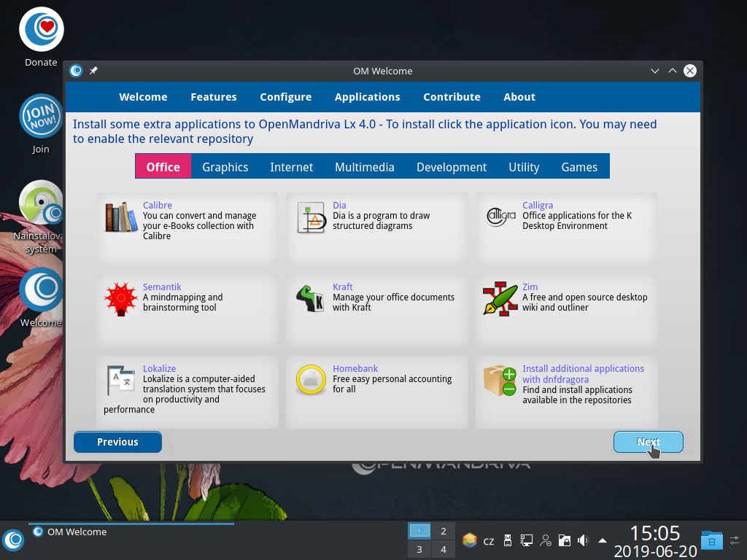This screenshot has width=747, height=560.
Task: Click the titlebar shade chevron
Action: [654, 71]
